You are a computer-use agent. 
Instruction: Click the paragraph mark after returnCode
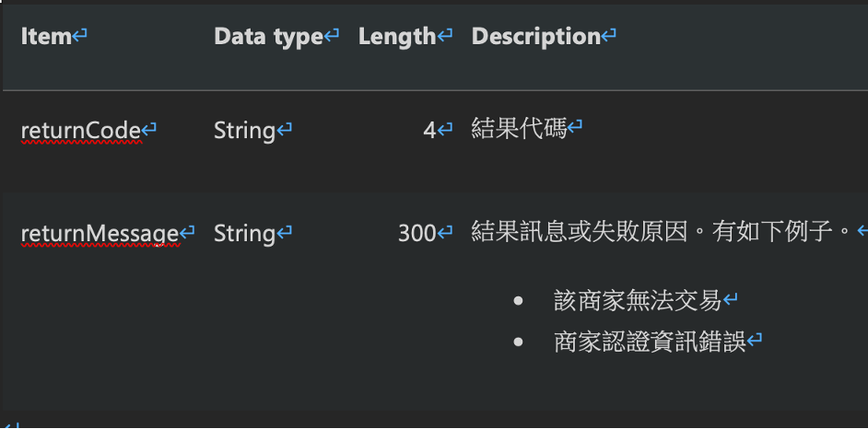149,131
